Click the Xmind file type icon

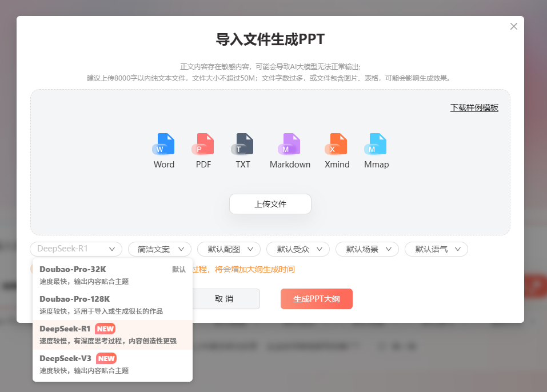pos(336,143)
